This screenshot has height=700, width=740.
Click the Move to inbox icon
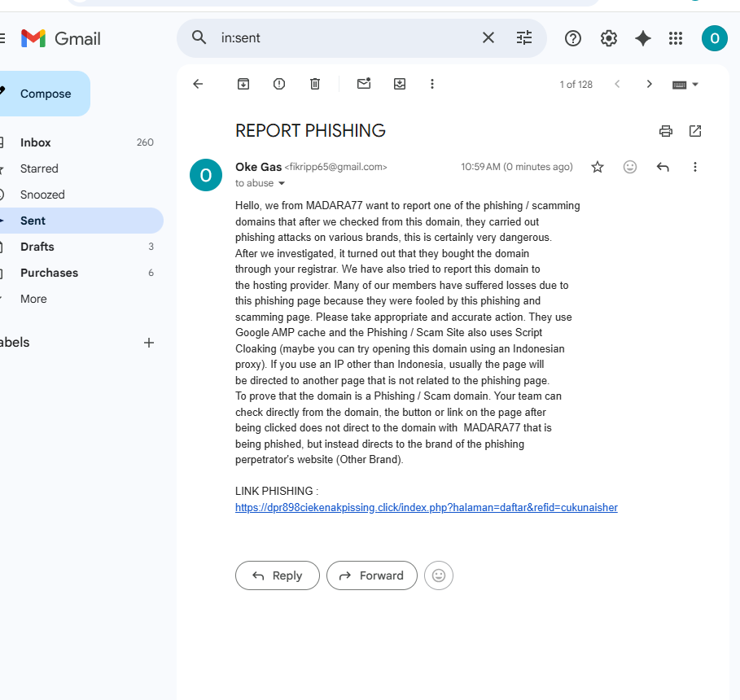pyautogui.click(x=400, y=84)
